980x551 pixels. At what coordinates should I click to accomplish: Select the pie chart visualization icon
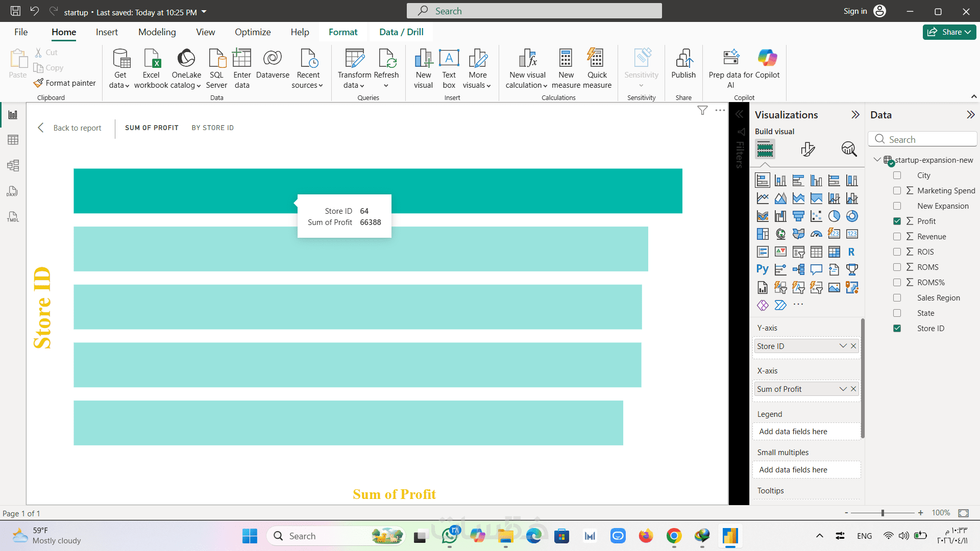[x=834, y=216]
